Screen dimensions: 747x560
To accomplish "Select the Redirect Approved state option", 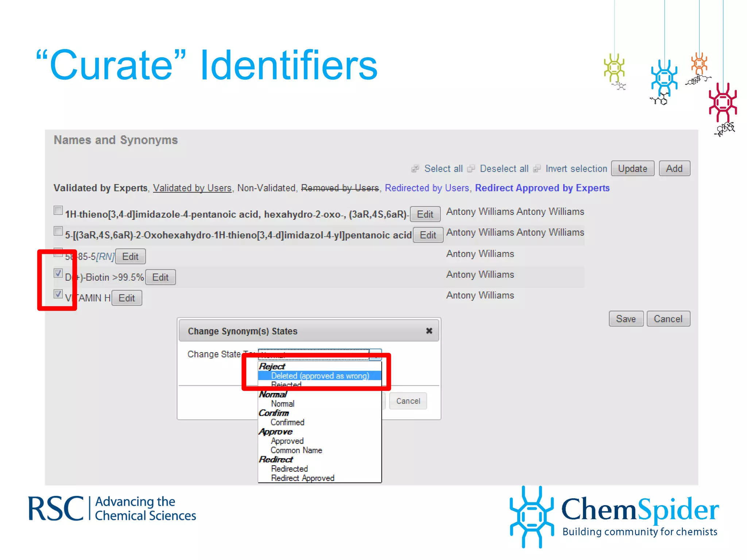I will pyautogui.click(x=303, y=478).
